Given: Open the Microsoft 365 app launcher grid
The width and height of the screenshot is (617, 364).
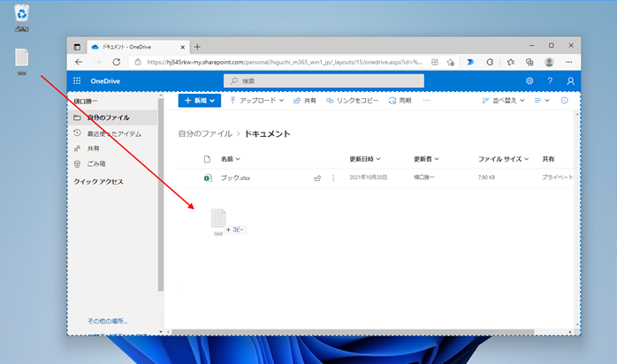Looking at the screenshot, I should 77,81.
